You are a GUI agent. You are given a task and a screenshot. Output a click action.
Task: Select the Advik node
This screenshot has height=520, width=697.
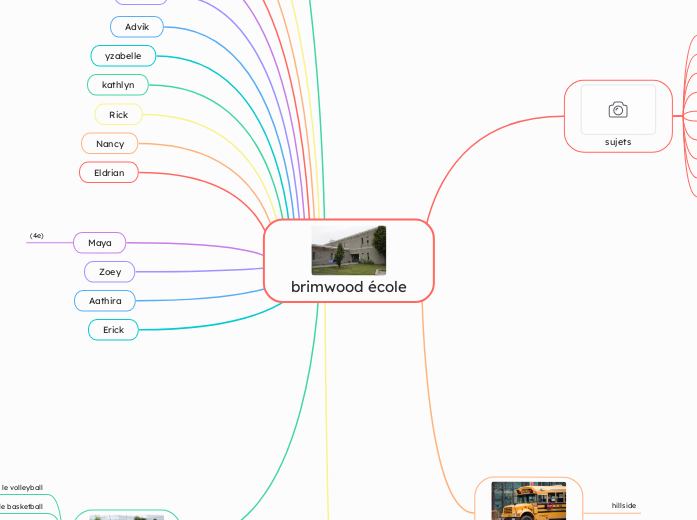137,27
